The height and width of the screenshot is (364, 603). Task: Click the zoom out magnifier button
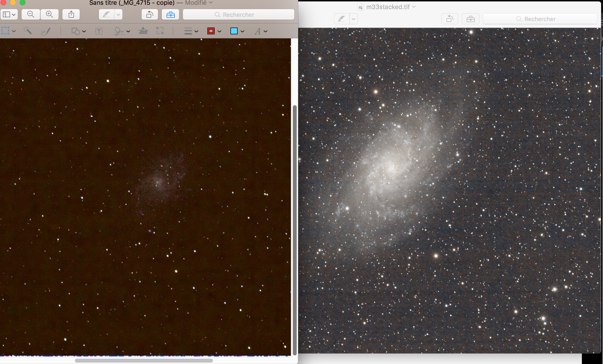[30, 14]
